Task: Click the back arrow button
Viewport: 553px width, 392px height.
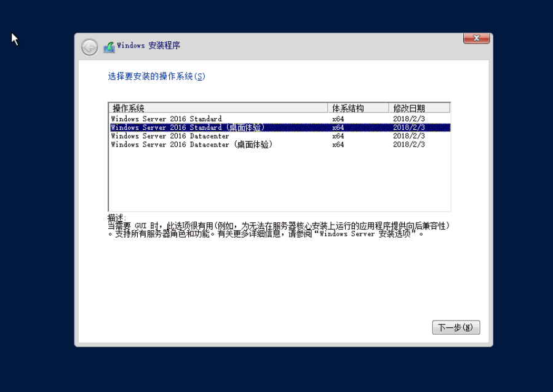Action: pos(90,47)
